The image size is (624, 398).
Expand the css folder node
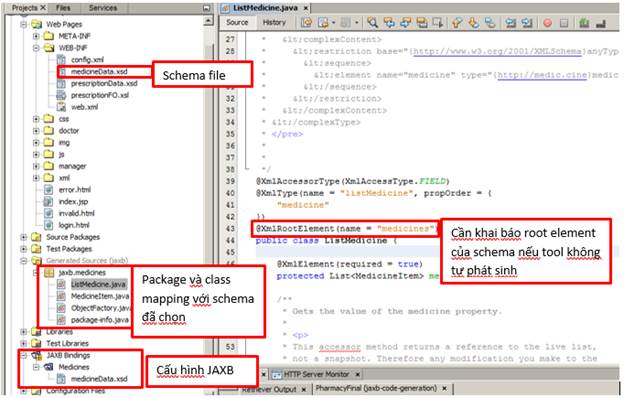pyautogui.click(x=36, y=119)
